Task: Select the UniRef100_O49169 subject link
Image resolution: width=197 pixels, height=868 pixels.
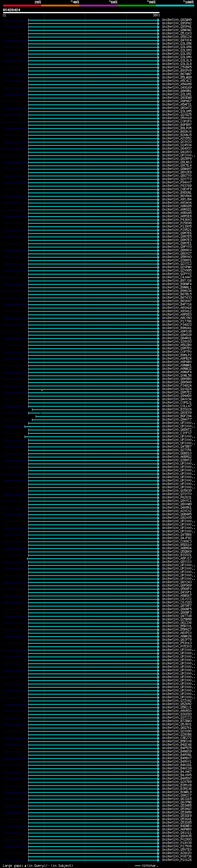Action: click(x=177, y=88)
